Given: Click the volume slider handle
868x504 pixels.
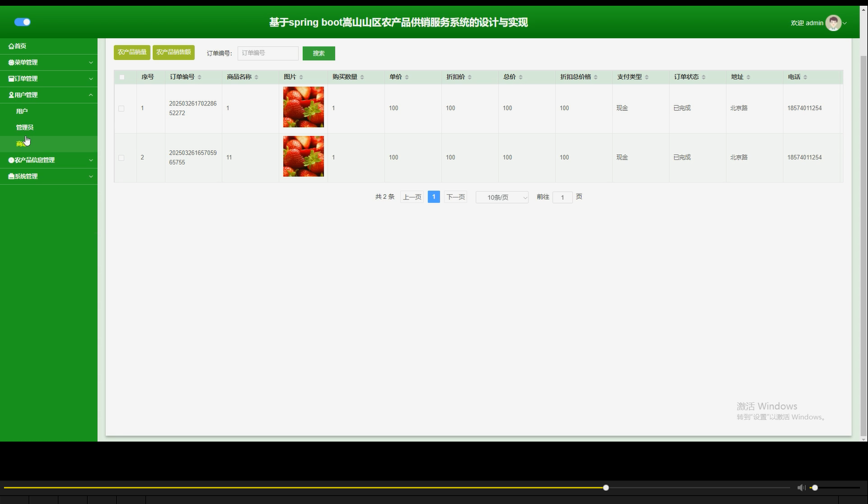Looking at the screenshot, I should pos(815,488).
